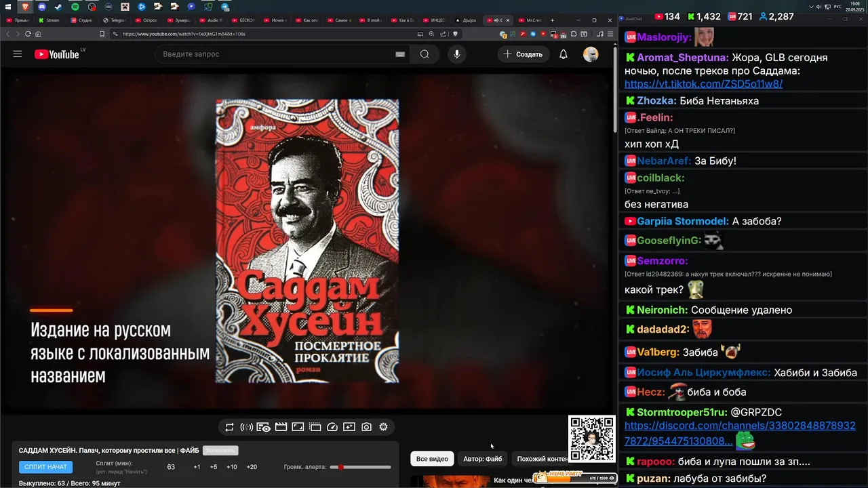The width and height of the screenshot is (868, 488).
Task: Open the vt.tiktok.com link in chat
Action: pyautogui.click(x=703, y=84)
